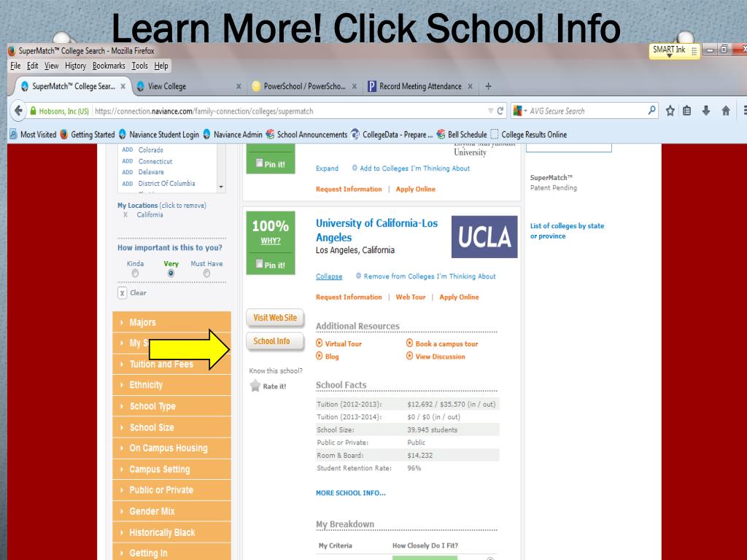Click the View Discussion arrow icon
The width and height of the screenshot is (747, 560).
pos(410,356)
